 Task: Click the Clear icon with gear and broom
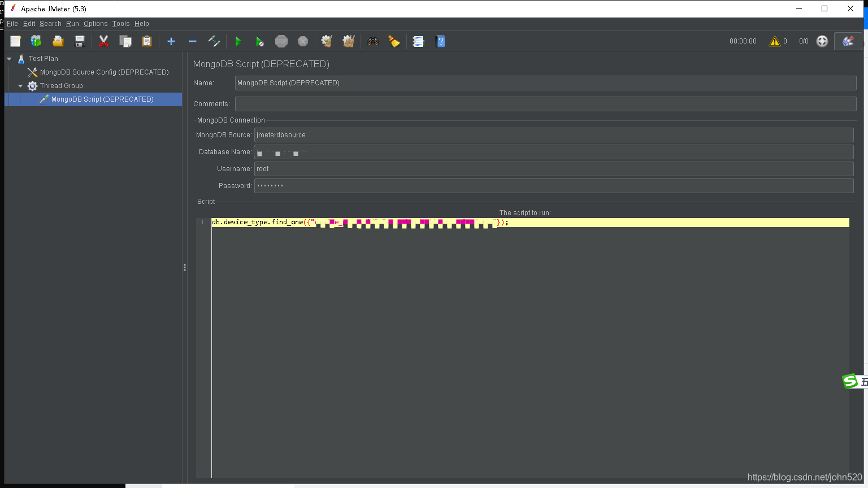(x=327, y=41)
